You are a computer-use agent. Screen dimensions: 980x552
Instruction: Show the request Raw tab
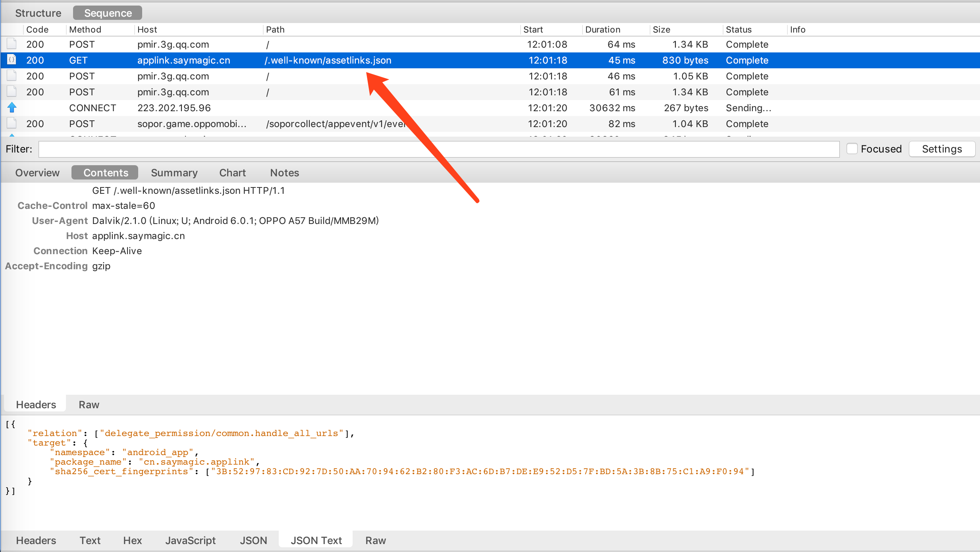tap(89, 405)
